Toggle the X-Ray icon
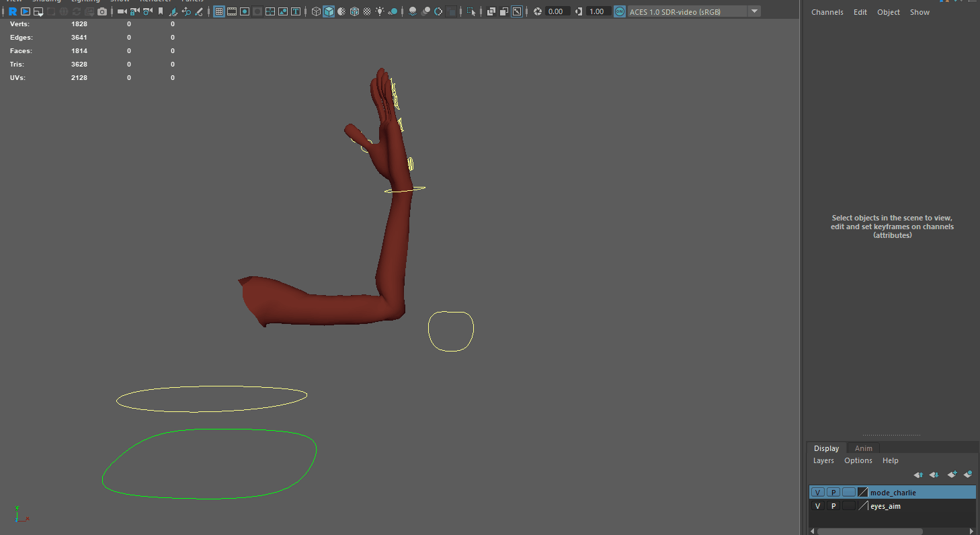Viewport: 980px width, 535px height. click(491, 11)
